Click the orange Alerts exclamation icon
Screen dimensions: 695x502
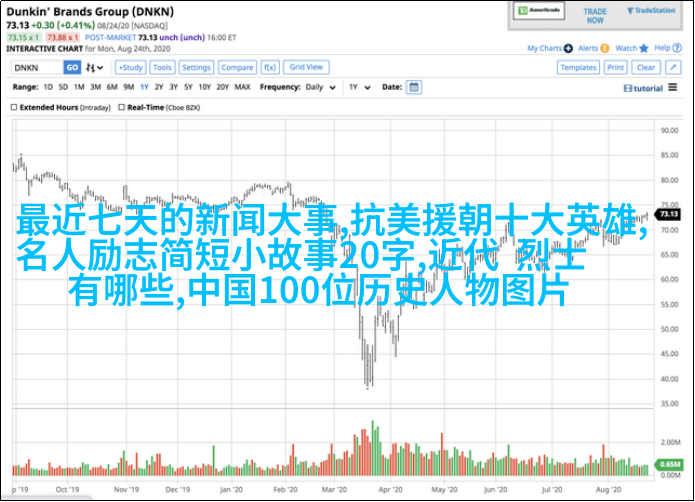605,48
